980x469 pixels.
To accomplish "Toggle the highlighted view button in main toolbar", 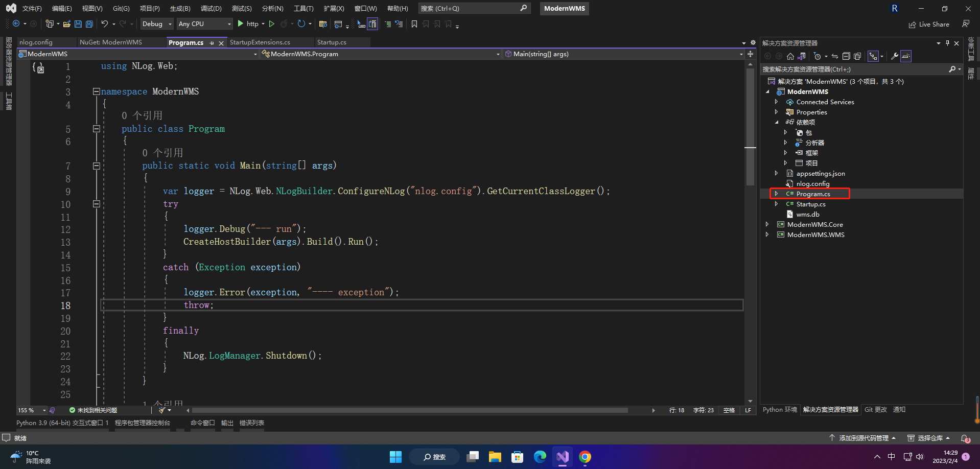I will tap(372, 24).
